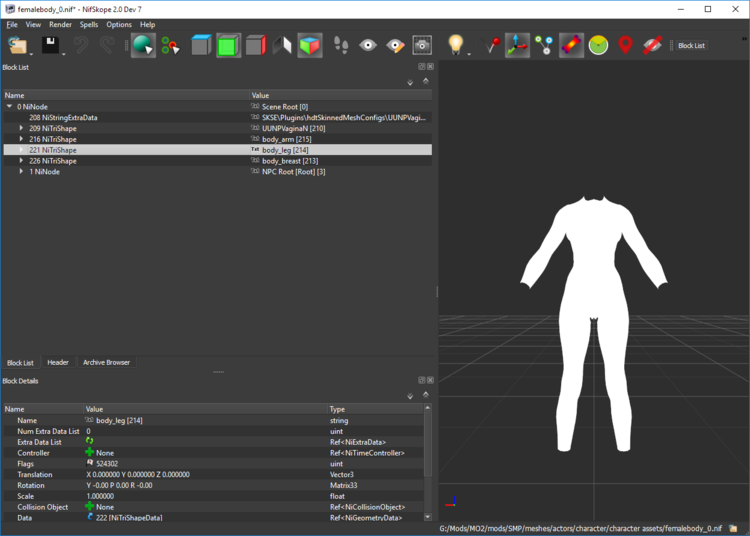750x536 pixels.
Task: Open the View menu
Action: pos(33,24)
